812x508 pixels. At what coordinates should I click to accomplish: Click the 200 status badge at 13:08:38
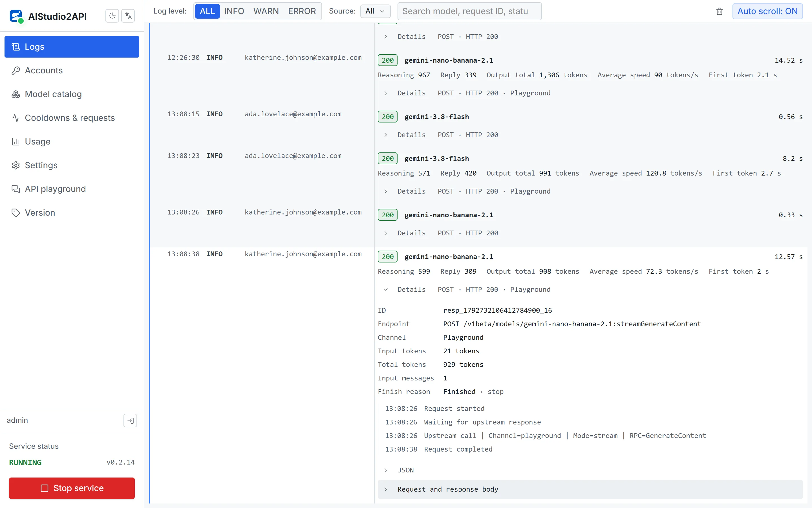388,257
